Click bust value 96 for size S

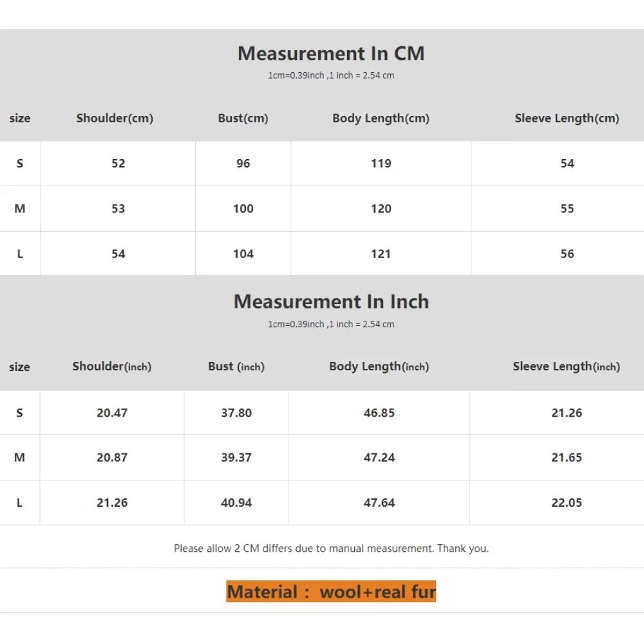pos(243,164)
